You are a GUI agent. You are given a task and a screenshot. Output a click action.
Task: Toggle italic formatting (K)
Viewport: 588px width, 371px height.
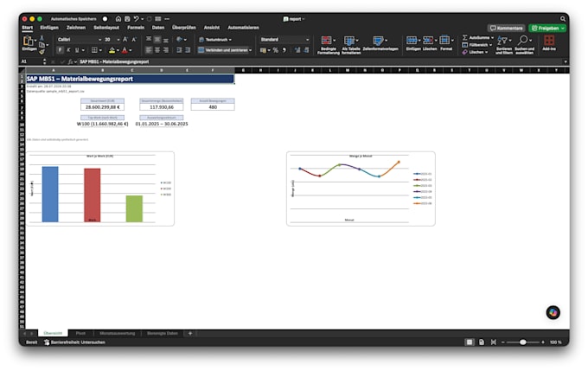click(68, 50)
